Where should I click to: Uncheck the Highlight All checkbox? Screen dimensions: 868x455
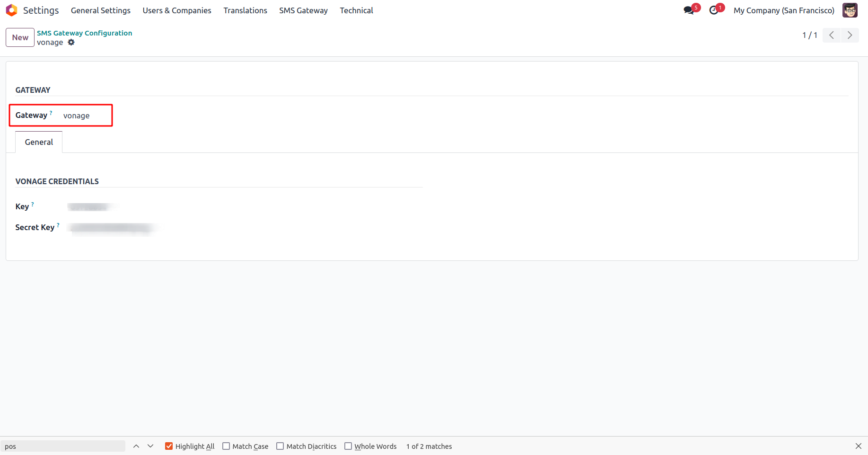pos(169,446)
